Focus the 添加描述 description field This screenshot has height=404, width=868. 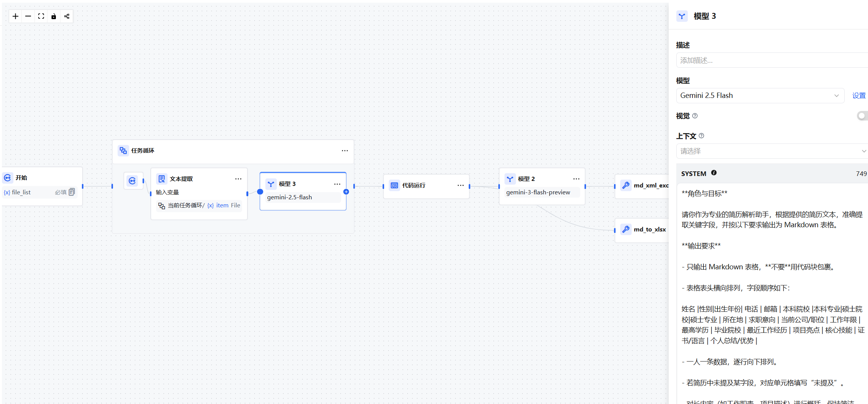pyautogui.click(x=772, y=60)
